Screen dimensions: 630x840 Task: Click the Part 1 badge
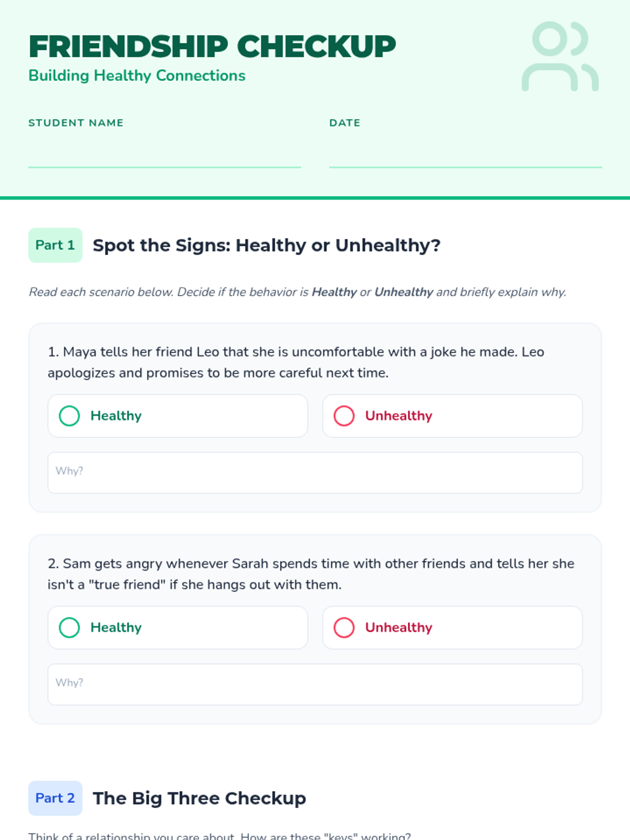55,245
